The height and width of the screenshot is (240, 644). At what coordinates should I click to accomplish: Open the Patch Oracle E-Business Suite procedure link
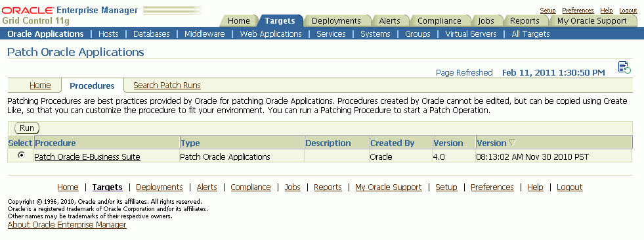coord(87,157)
